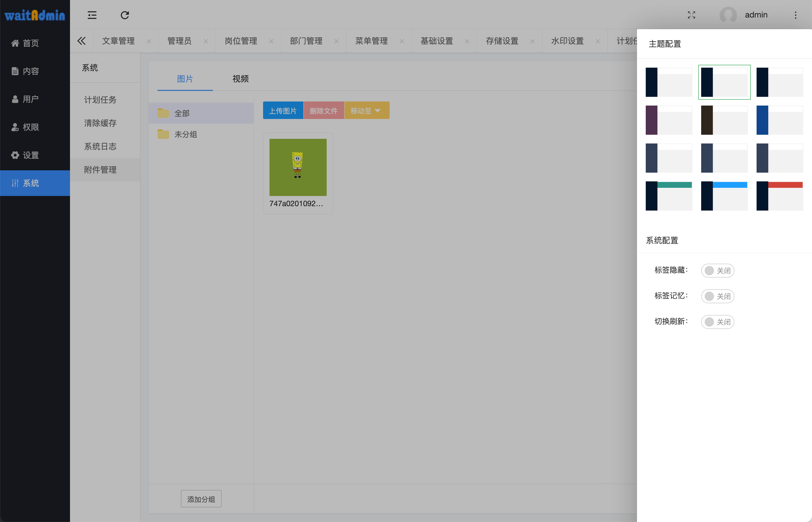Click the 上传图片 button
Image resolution: width=812 pixels, height=522 pixels.
point(283,111)
